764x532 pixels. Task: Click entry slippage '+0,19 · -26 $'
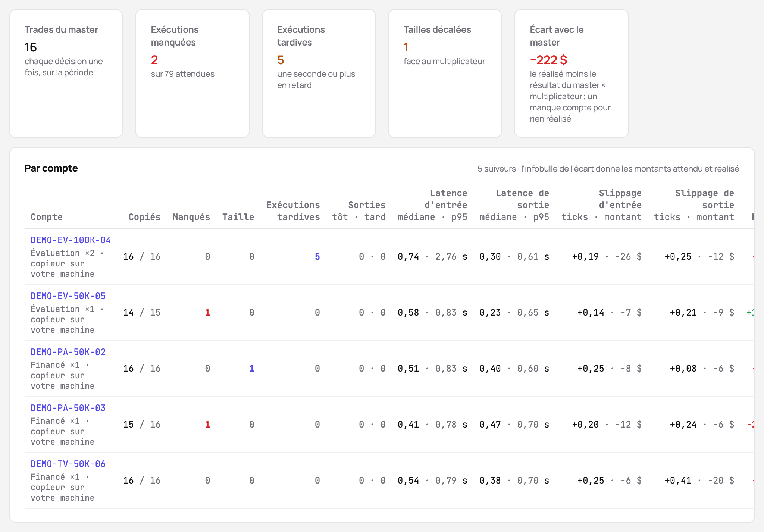[x=607, y=257]
